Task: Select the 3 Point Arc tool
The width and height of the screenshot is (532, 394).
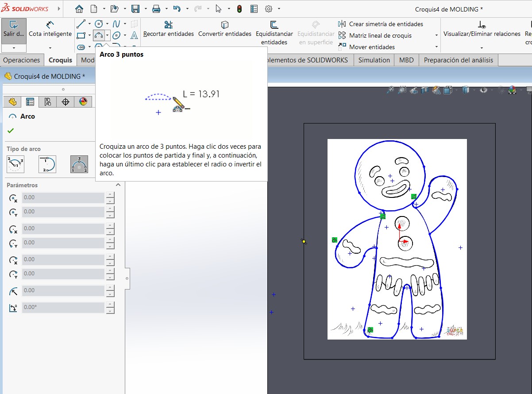Action: pos(99,35)
